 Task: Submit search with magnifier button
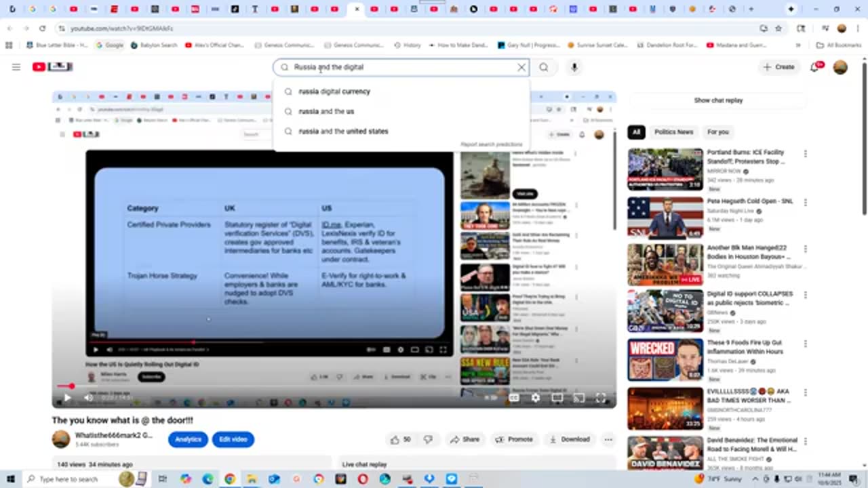[544, 67]
